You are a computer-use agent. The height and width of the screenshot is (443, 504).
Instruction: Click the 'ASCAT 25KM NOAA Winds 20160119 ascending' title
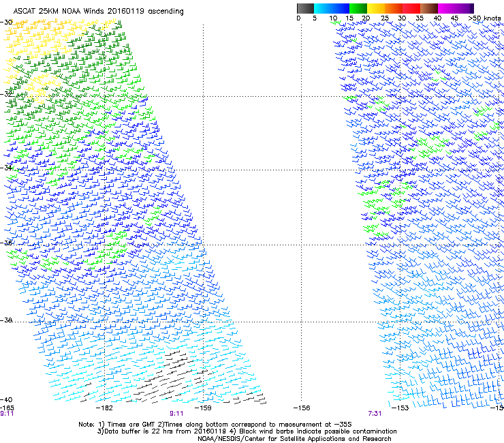[98, 12]
